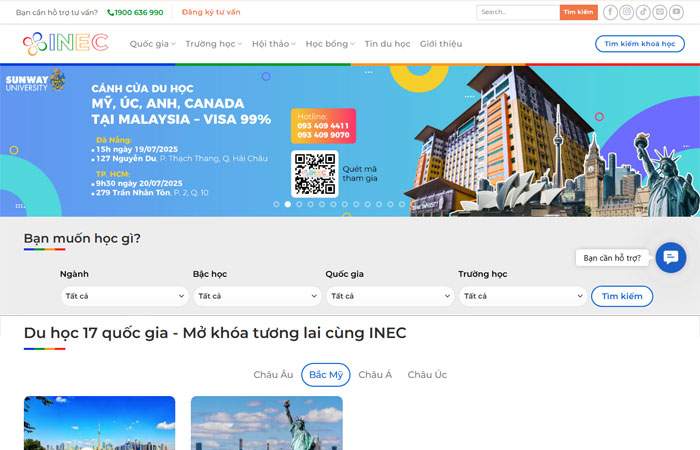Screen dimensions: 700x450
Task: Select the Châu Á tab
Action: [375, 375]
